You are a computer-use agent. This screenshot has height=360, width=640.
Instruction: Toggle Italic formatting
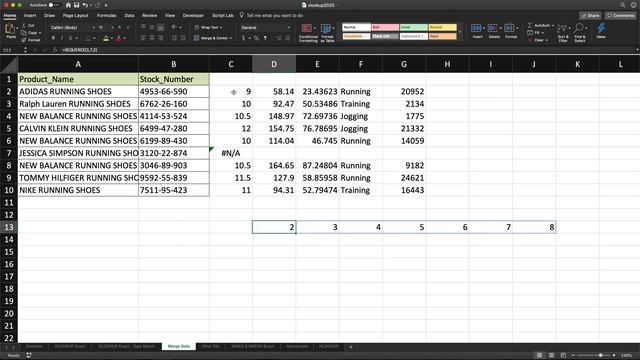pos(62,38)
